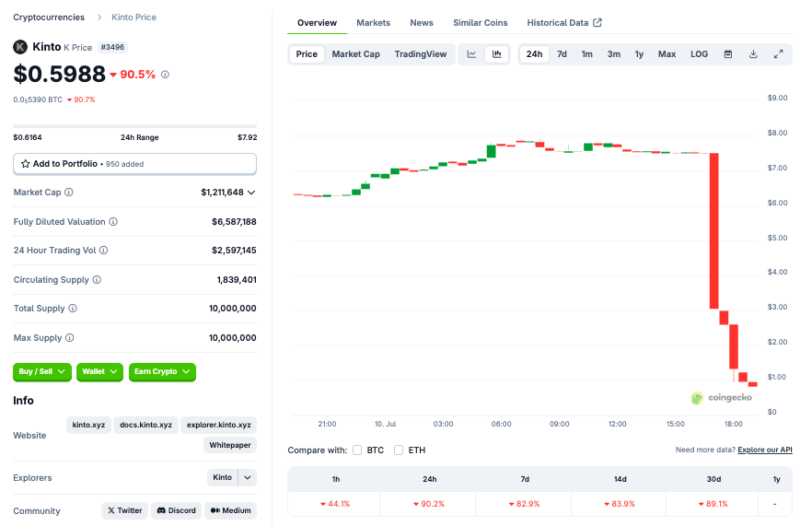Open the Medium community link
The width and height of the screenshot is (812, 526).
[x=230, y=510]
